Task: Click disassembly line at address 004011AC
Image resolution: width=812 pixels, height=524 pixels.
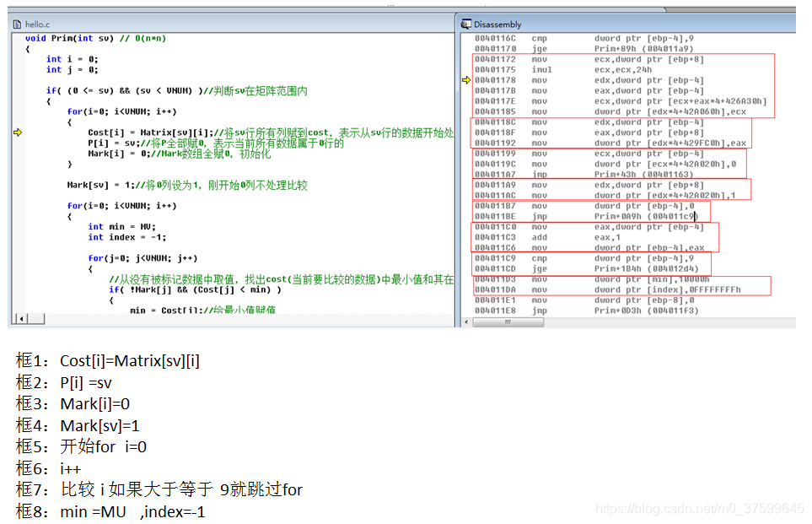Action: 605,196
